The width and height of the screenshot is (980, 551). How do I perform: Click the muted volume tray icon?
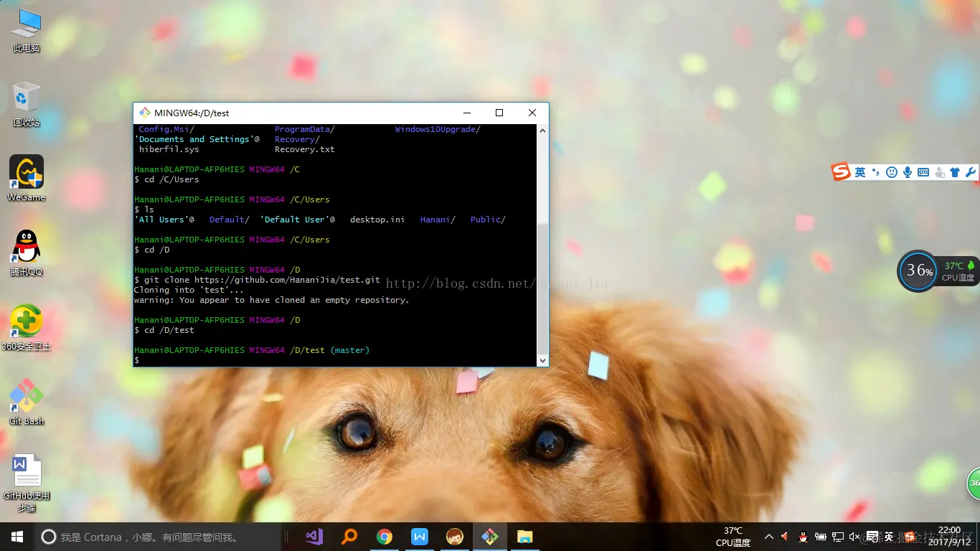pos(854,537)
